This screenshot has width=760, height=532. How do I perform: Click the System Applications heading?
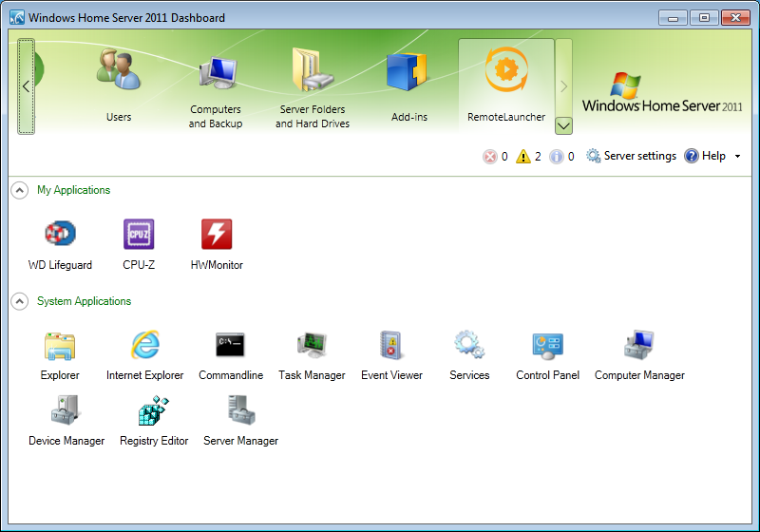click(84, 301)
